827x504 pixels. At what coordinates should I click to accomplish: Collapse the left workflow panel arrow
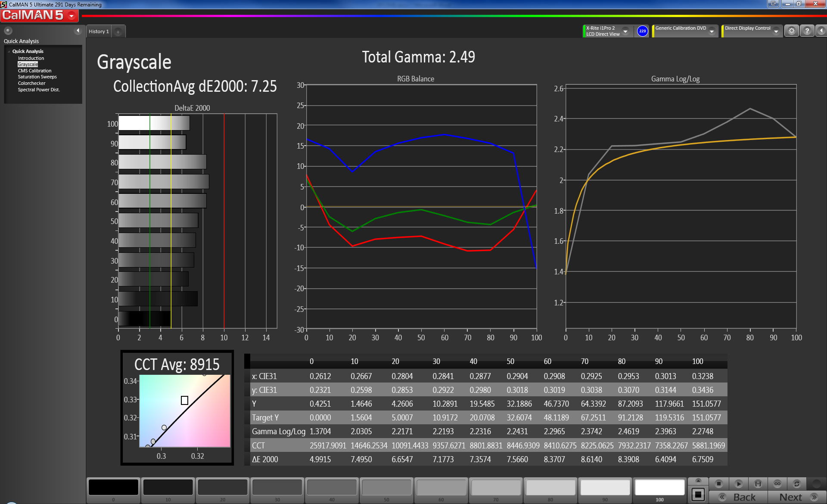[x=78, y=31]
